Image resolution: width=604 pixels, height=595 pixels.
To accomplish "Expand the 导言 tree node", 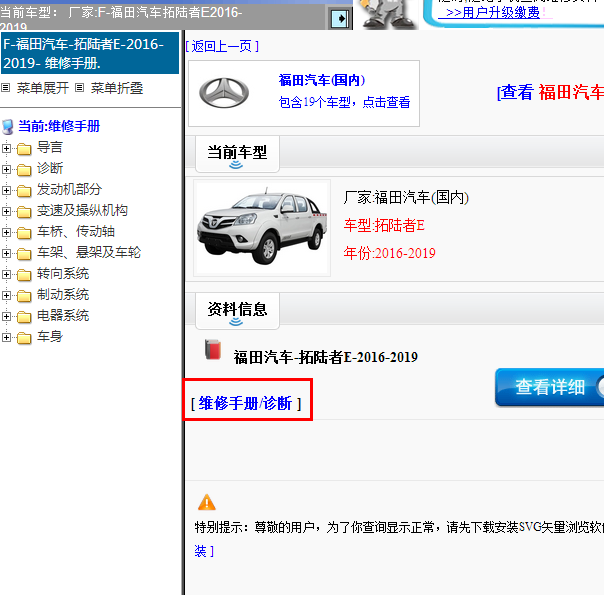I will 6,148.
